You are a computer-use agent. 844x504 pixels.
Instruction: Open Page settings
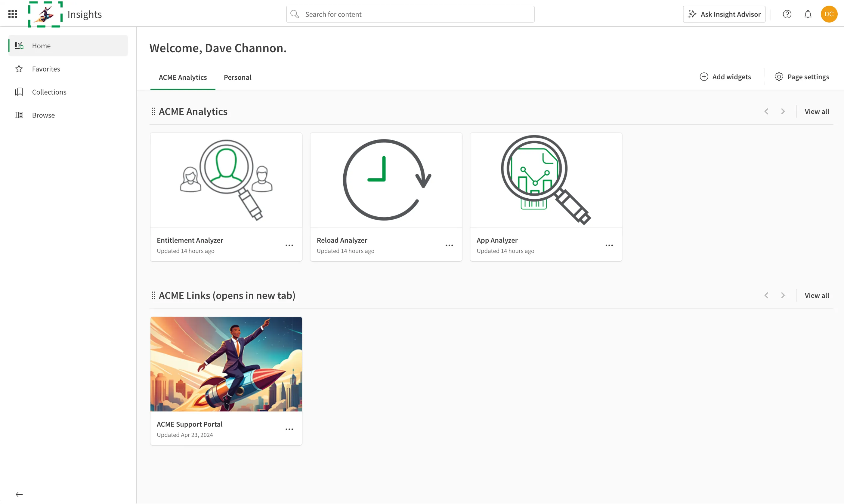pyautogui.click(x=802, y=77)
